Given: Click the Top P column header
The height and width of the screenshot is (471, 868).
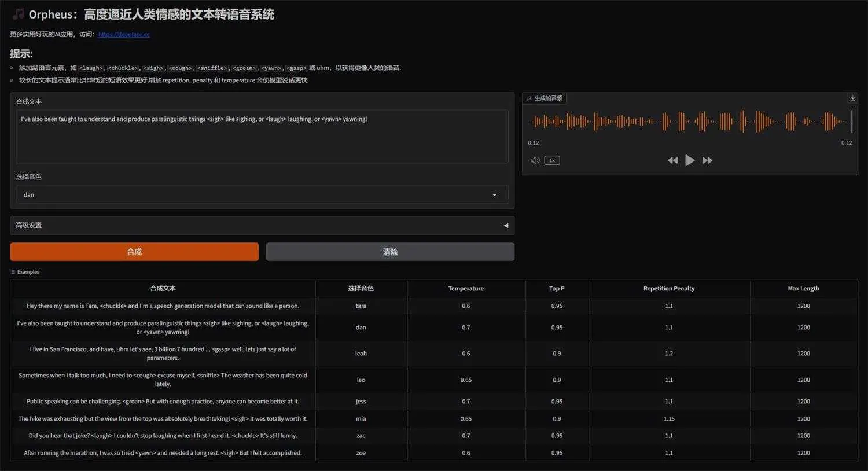Looking at the screenshot, I should click(x=557, y=289).
